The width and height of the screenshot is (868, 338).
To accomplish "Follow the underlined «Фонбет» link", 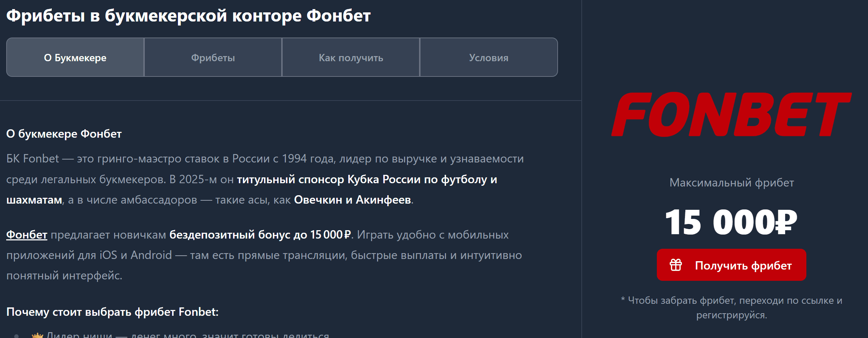I will coord(27,235).
